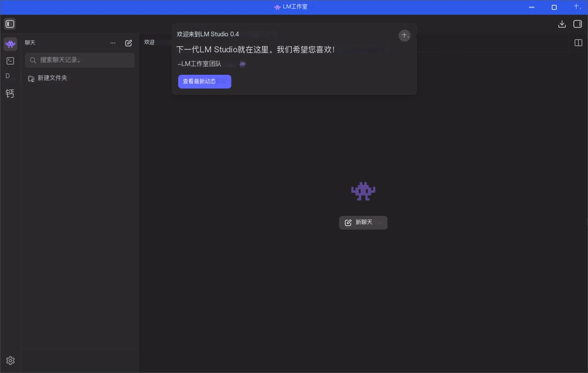Click the 钙 icon in left rail
Viewport: 588px width, 373px height.
(10, 94)
